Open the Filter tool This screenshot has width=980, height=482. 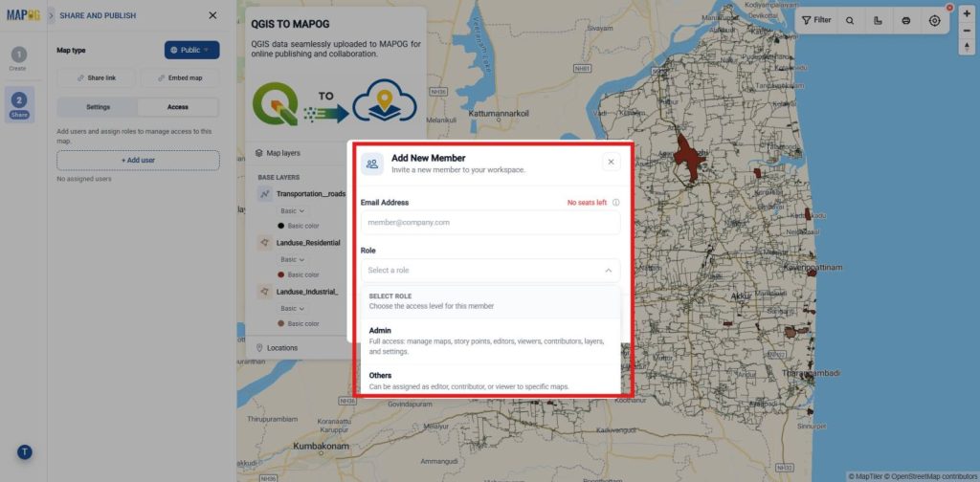pyautogui.click(x=816, y=20)
